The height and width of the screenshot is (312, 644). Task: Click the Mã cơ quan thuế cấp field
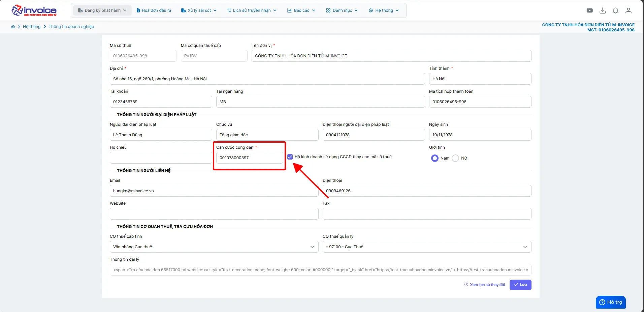[214, 56]
